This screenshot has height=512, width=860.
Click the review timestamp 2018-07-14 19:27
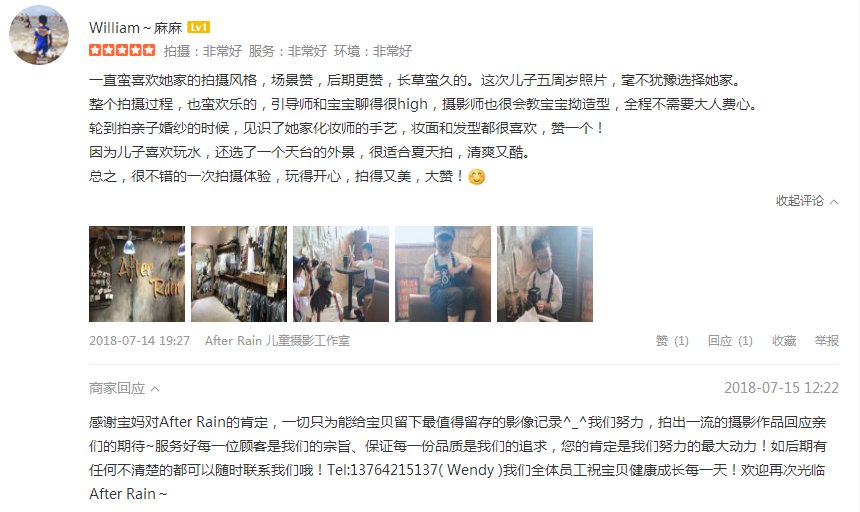point(139,340)
